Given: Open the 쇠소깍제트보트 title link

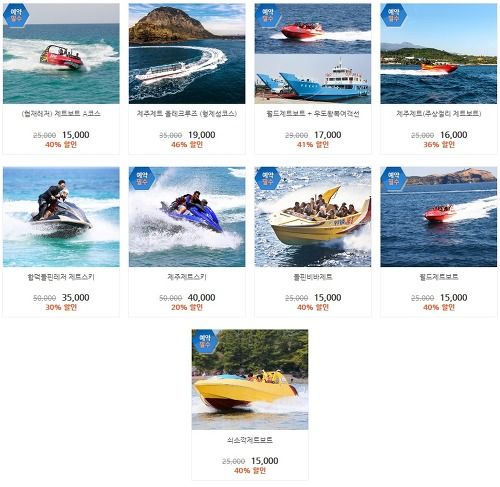Looking at the screenshot, I should coord(250,440).
